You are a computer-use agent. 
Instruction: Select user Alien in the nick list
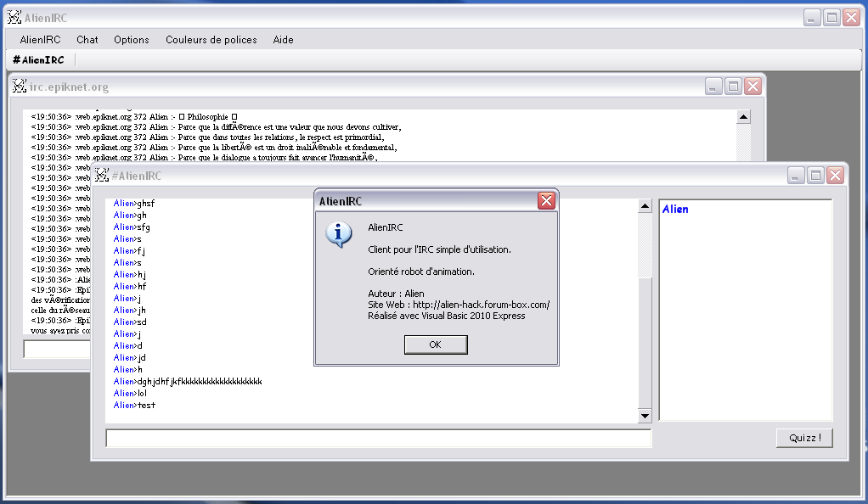click(675, 209)
